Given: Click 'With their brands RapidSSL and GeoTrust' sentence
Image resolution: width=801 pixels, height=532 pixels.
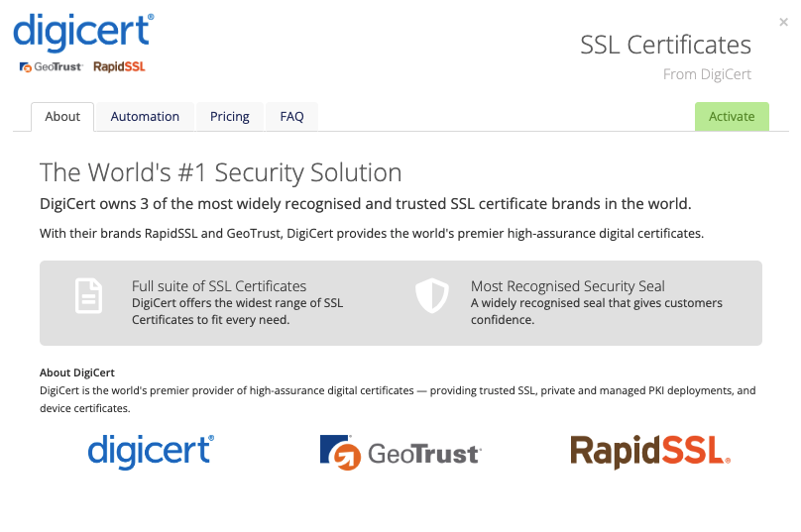Looking at the screenshot, I should (x=372, y=234).
